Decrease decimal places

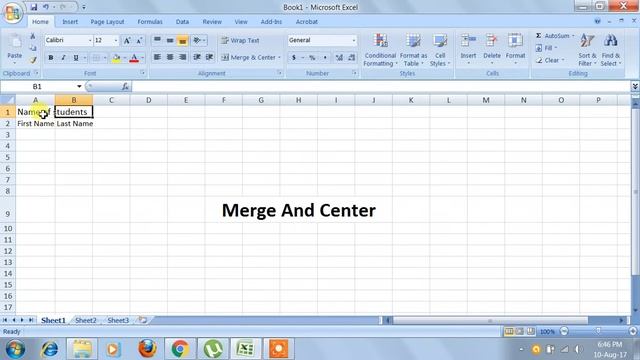click(351, 58)
